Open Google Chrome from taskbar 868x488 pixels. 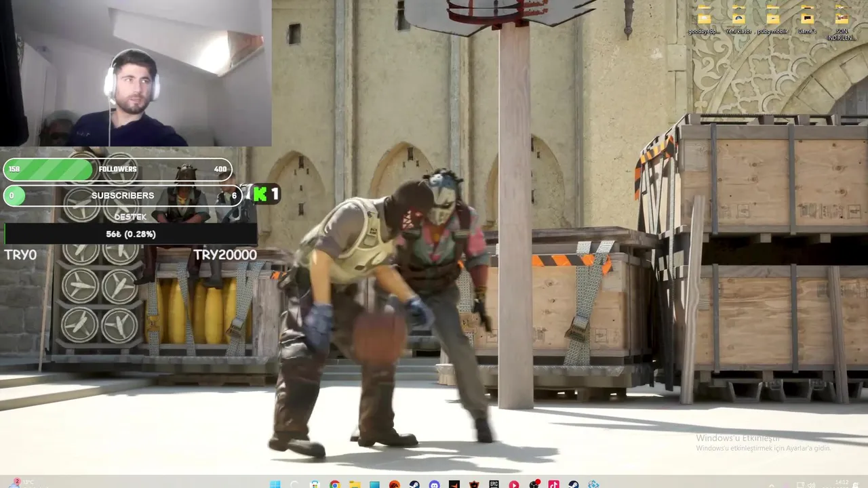(335, 485)
